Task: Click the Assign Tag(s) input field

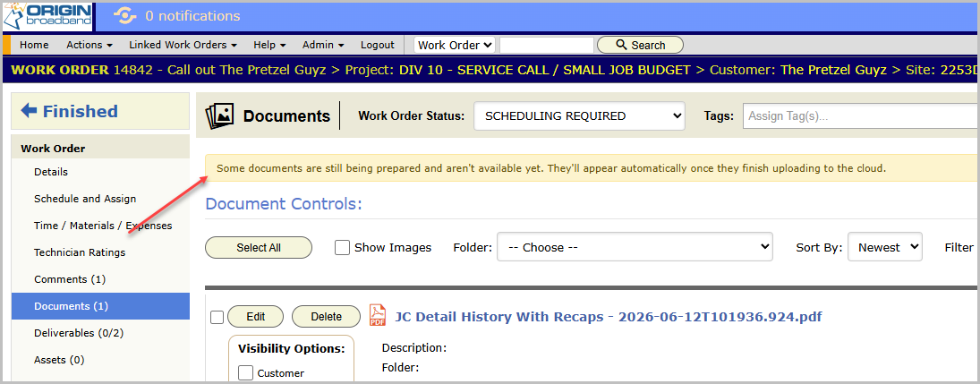Action: pyautogui.click(x=861, y=115)
